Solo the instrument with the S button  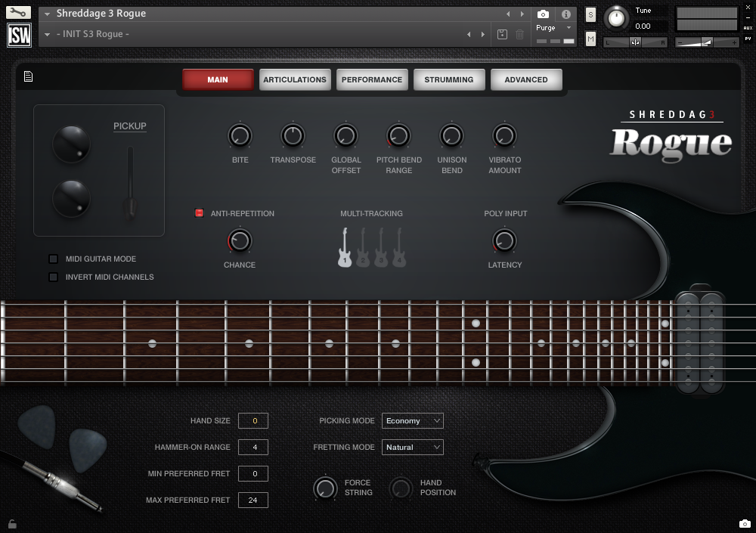pyautogui.click(x=590, y=14)
